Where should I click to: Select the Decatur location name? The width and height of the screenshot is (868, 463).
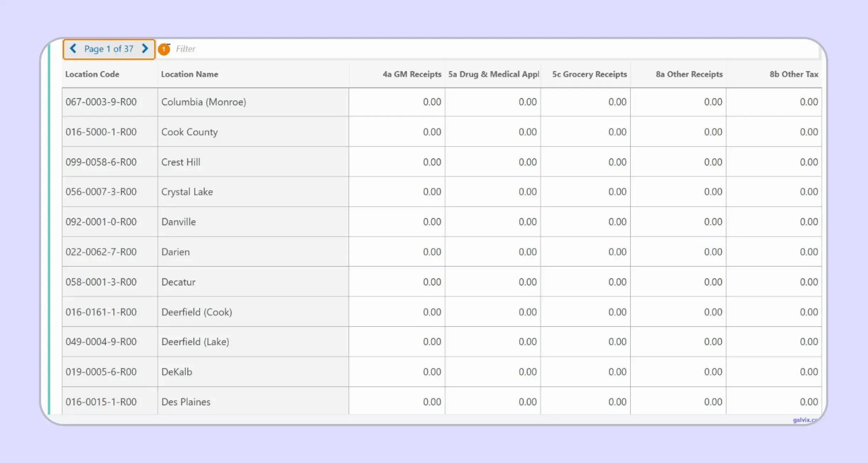178,282
